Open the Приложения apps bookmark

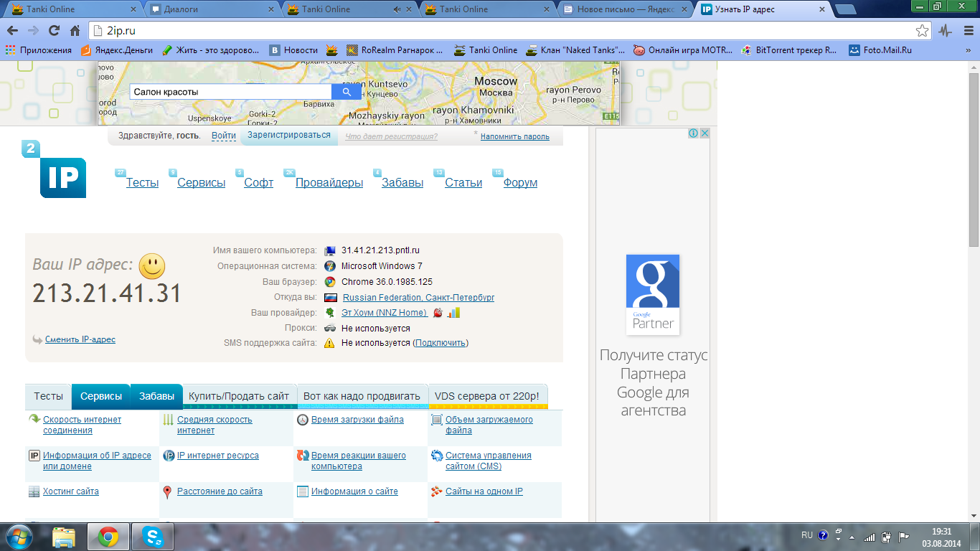[x=39, y=50]
